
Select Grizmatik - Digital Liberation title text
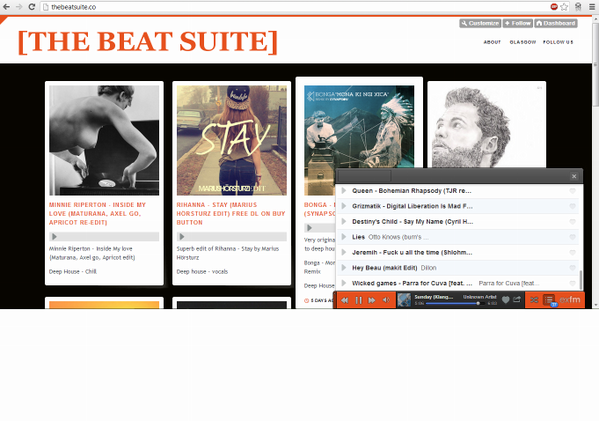(412, 206)
